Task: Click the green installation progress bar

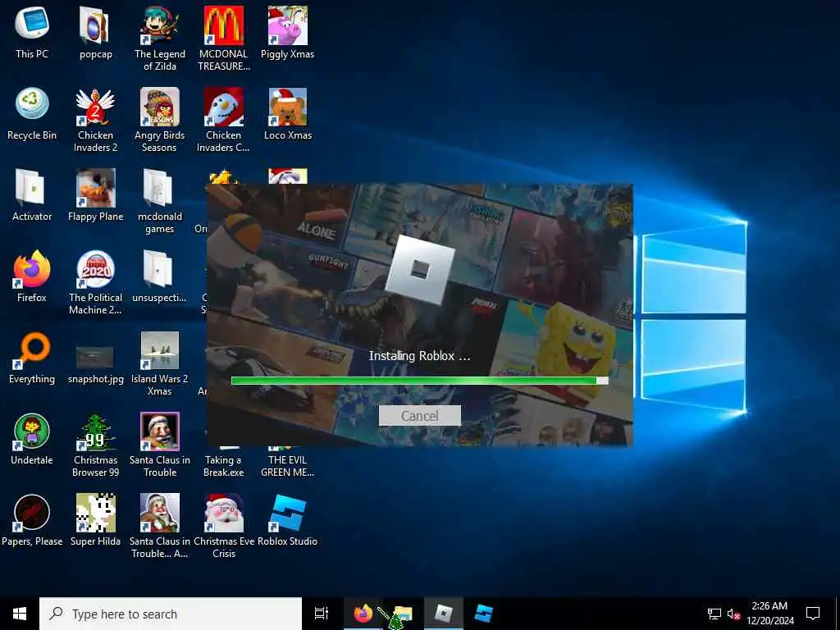Action: click(x=419, y=381)
